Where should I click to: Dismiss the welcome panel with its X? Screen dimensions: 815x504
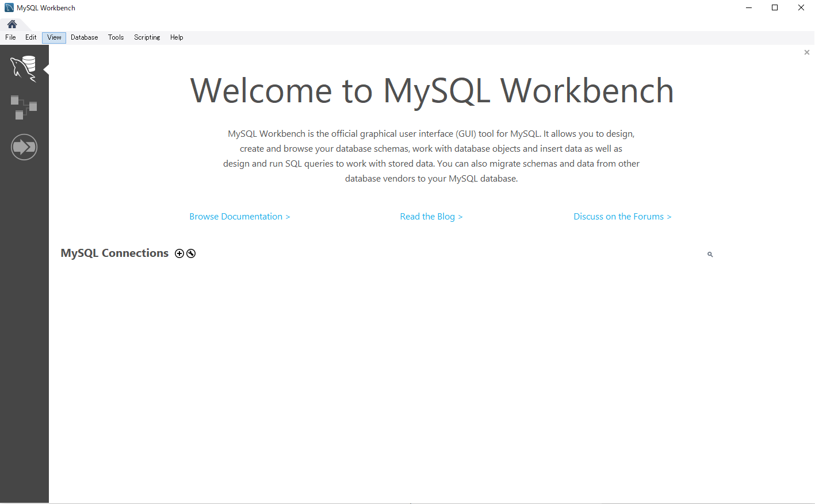tap(806, 52)
